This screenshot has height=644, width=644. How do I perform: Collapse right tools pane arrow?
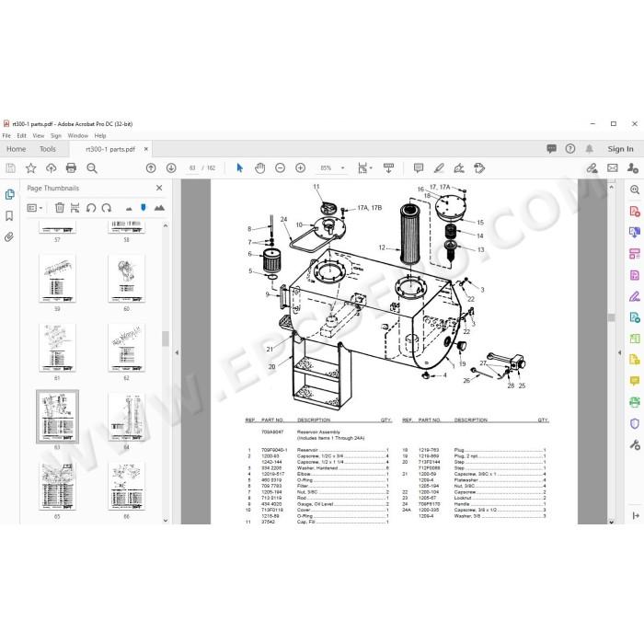pyautogui.click(x=619, y=352)
